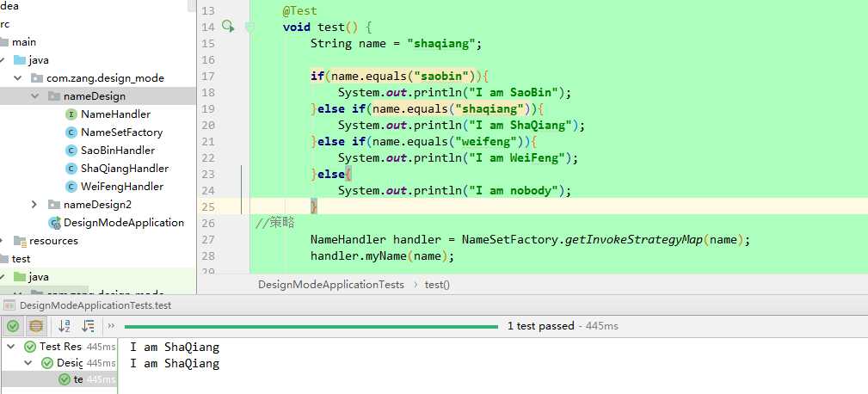Open the NameSetFactory class file

[x=122, y=132]
